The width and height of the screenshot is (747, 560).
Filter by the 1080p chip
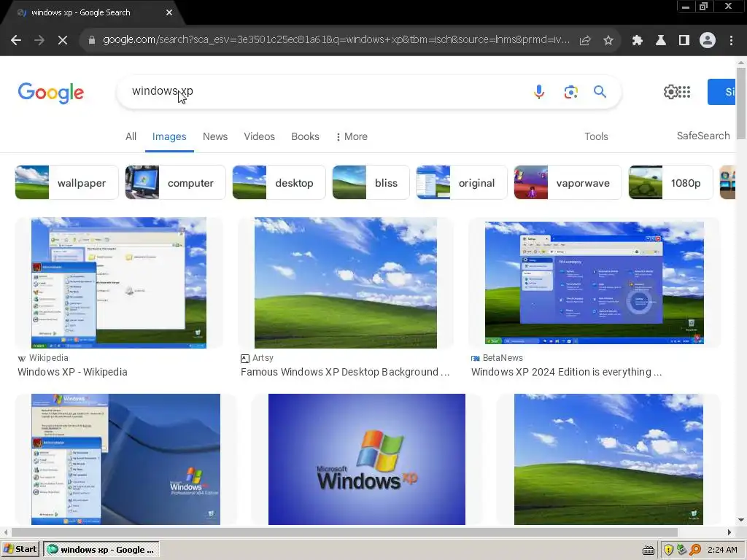coord(671,182)
